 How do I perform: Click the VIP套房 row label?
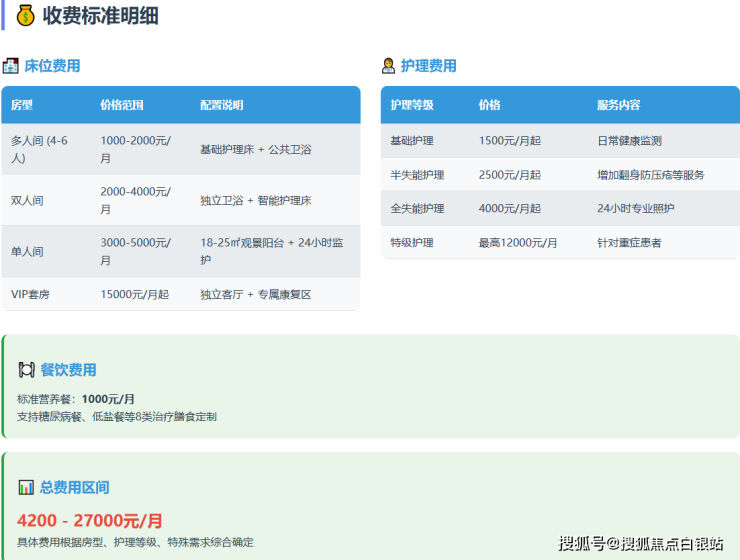tap(31, 294)
